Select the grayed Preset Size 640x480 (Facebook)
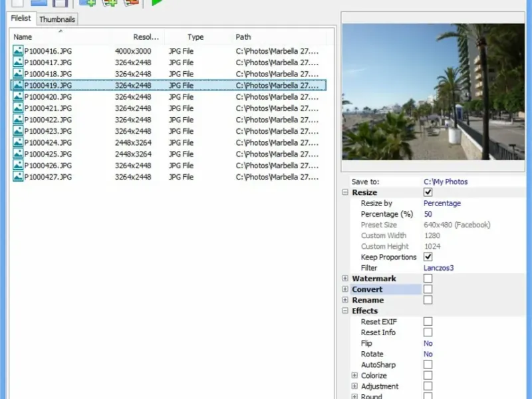 click(457, 225)
